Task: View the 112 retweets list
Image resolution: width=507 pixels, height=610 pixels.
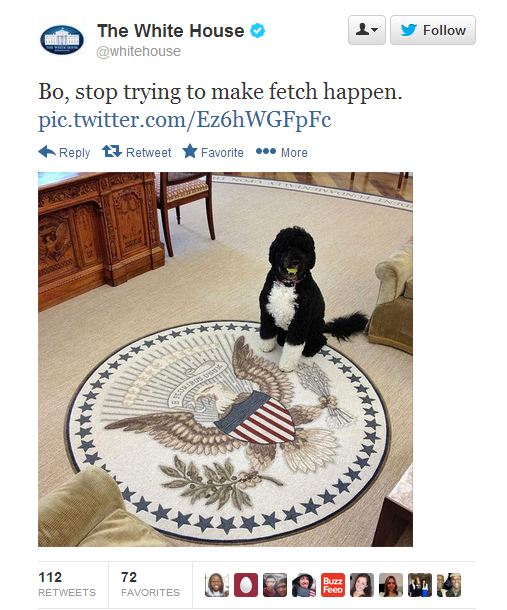Action: [67, 584]
